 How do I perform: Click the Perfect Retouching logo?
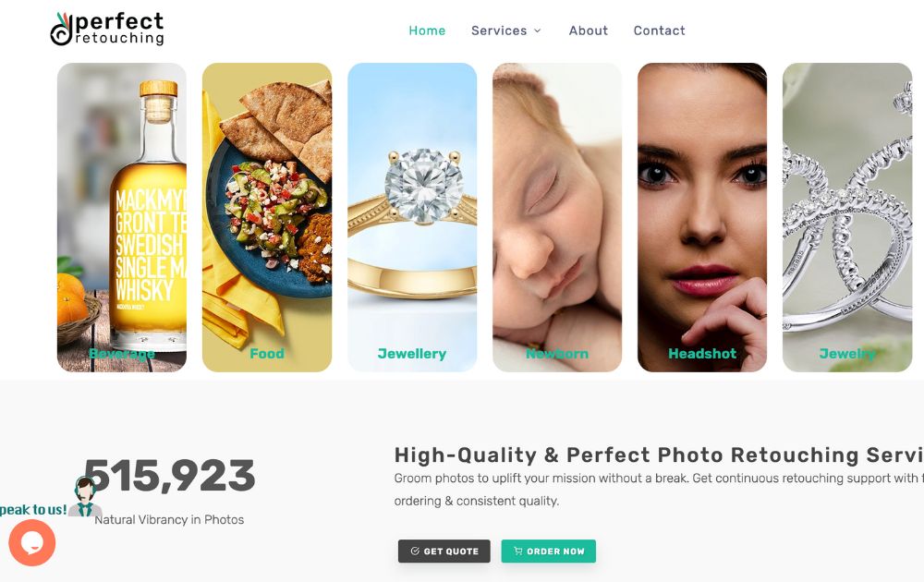[x=107, y=29]
